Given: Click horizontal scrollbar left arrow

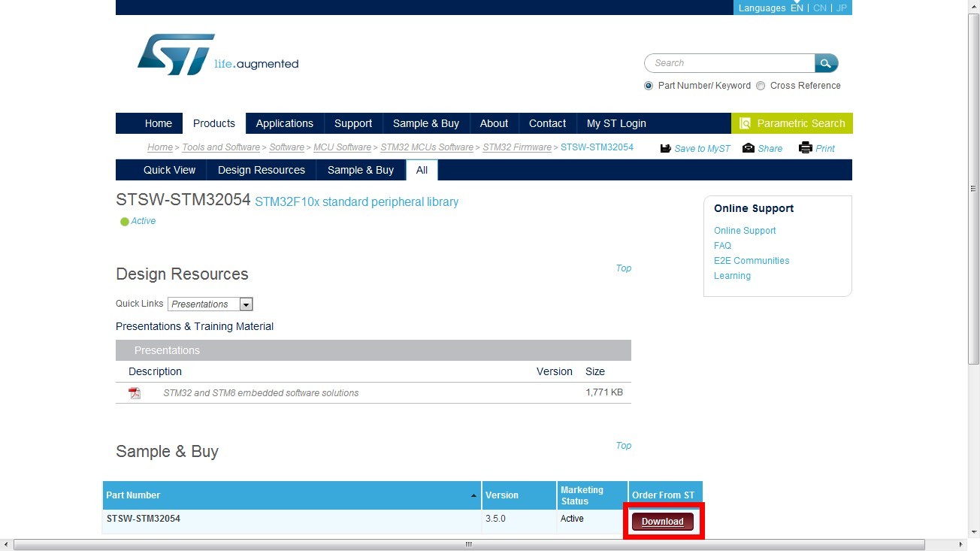Looking at the screenshot, I should pos(6,544).
